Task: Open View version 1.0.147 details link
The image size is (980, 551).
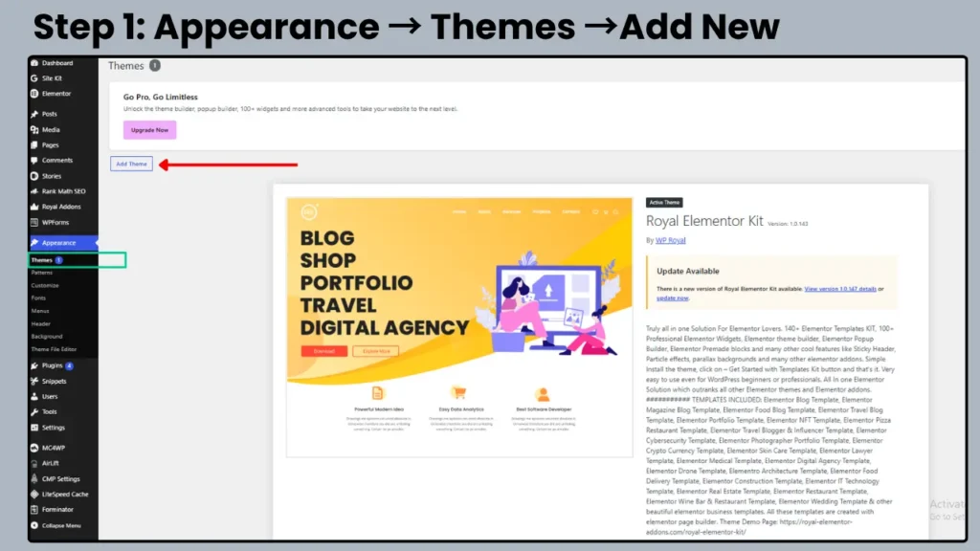Action: (840, 289)
